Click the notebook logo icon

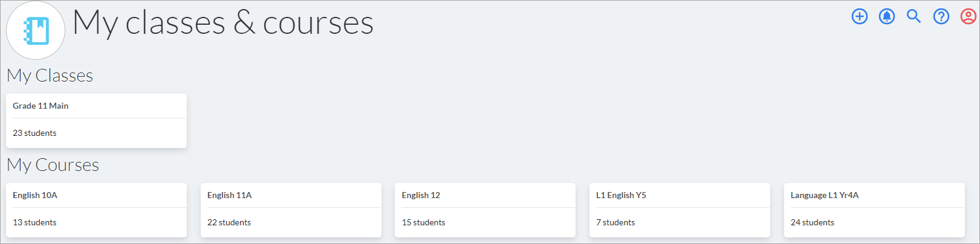36,31
